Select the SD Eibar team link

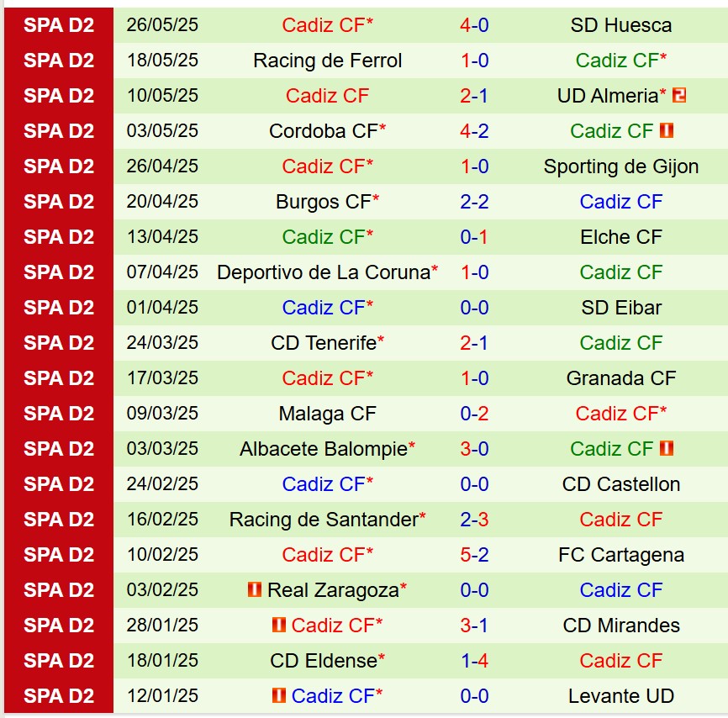click(620, 308)
